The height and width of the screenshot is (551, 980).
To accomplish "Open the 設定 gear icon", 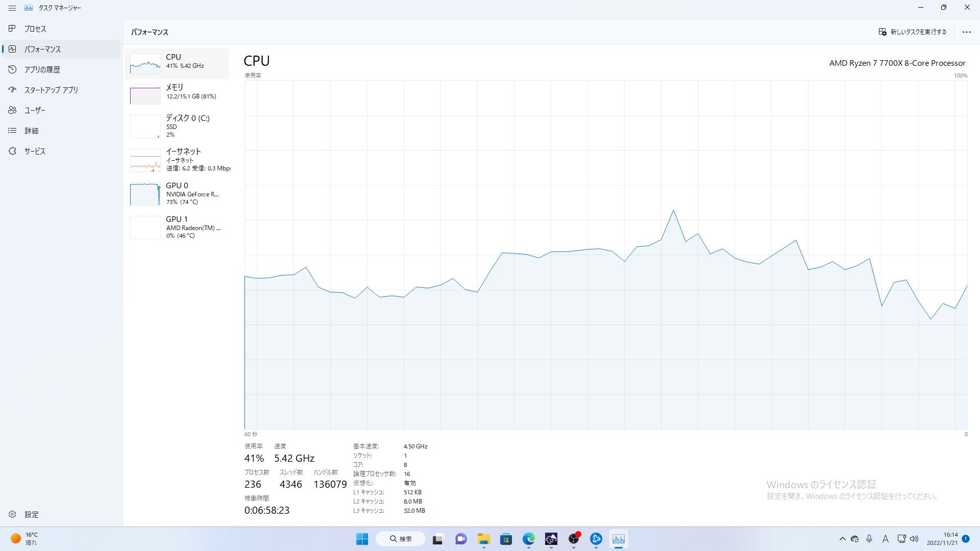I will click(12, 514).
